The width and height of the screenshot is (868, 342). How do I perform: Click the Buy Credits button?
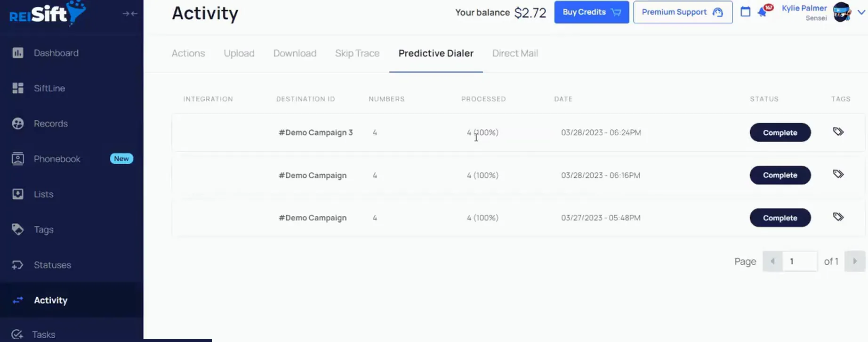[592, 12]
